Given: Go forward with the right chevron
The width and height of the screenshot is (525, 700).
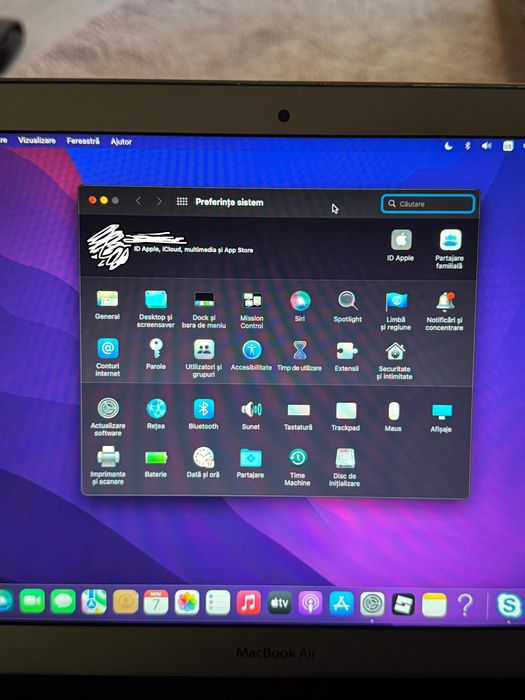Looking at the screenshot, I should pos(159,201).
